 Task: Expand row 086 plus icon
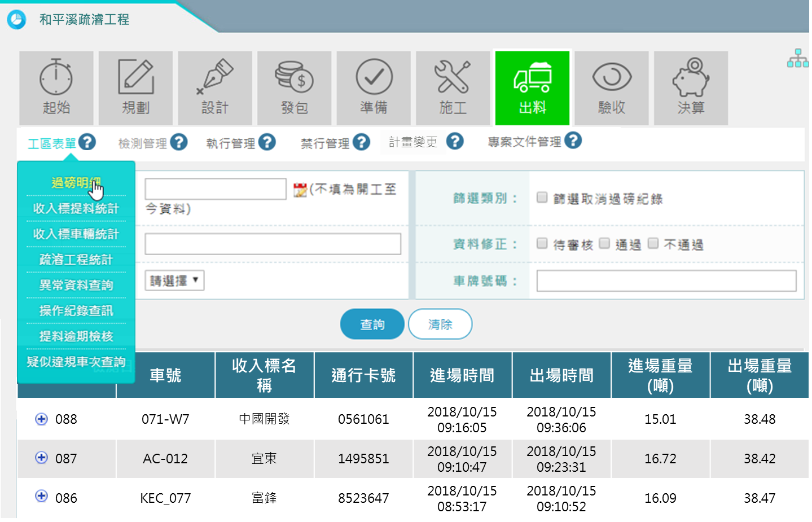click(x=41, y=496)
